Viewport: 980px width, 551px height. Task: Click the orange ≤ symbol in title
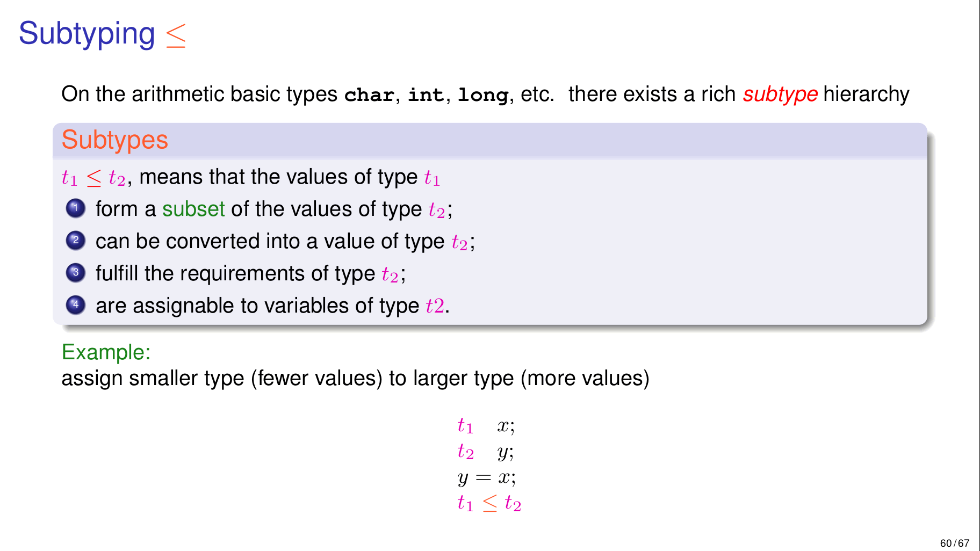click(176, 35)
